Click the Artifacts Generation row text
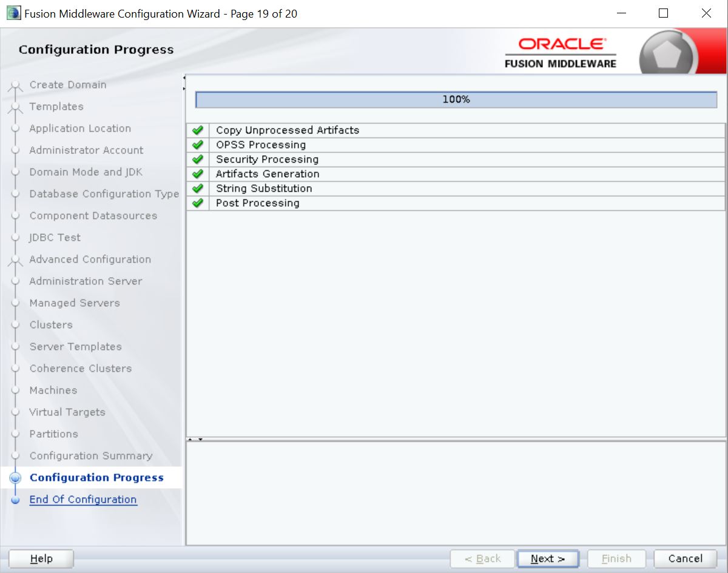This screenshot has height=573, width=728. [268, 174]
